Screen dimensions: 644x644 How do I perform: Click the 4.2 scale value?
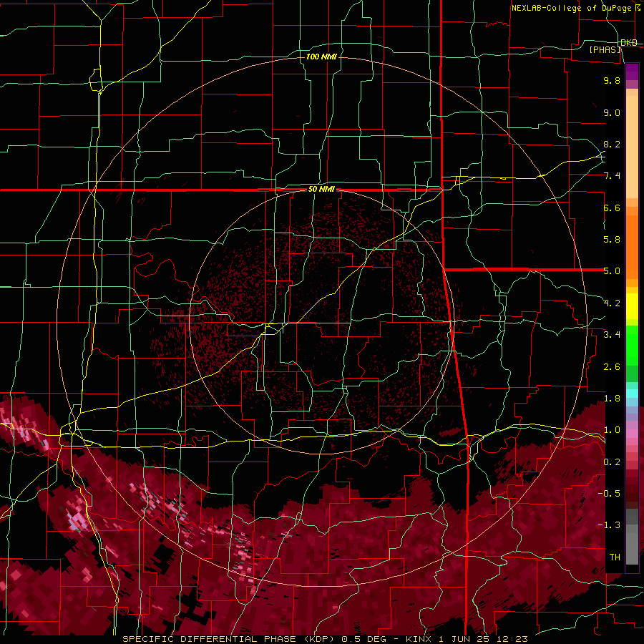tap(612, 303)
